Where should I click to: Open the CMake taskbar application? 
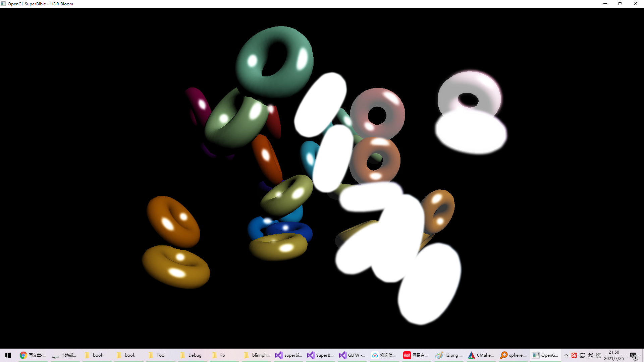click(x=481, y=355)
